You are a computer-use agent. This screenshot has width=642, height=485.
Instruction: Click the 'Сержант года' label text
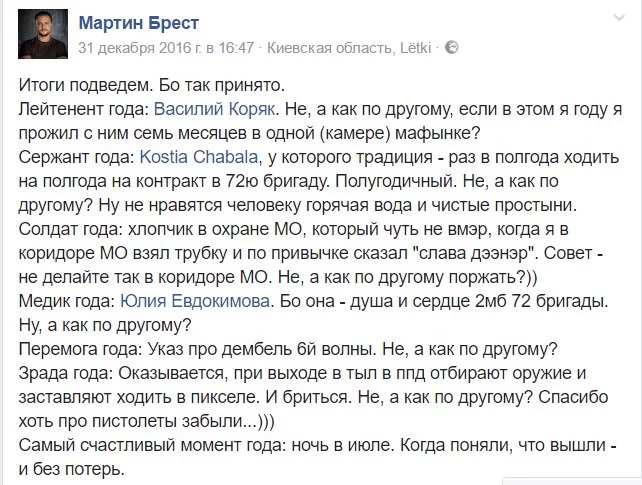pos(72,158)
